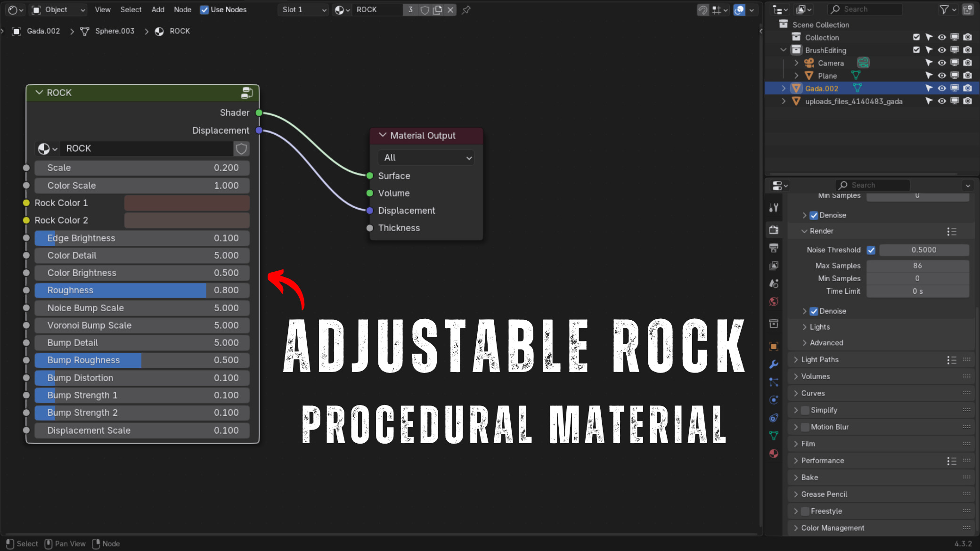Click the fake user shield icon in header
Image resolution: width=980 pixels, height=551 pixels.
[425, 10]
